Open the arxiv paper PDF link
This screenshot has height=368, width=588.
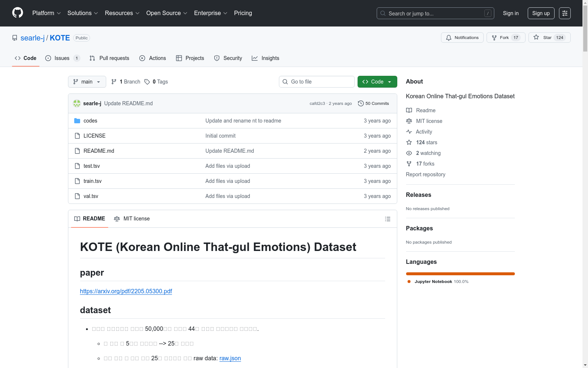pyautogui.click(x=126, y=291)
